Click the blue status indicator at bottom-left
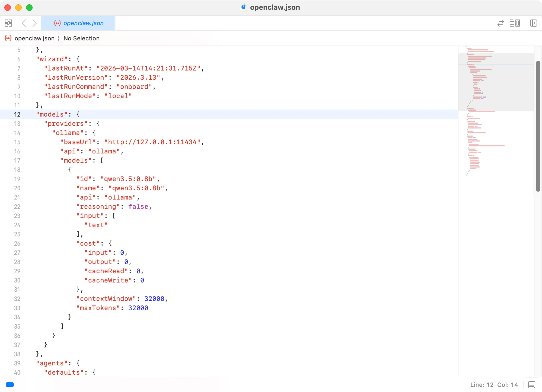542x392 pixels. (x=10, y=385)
